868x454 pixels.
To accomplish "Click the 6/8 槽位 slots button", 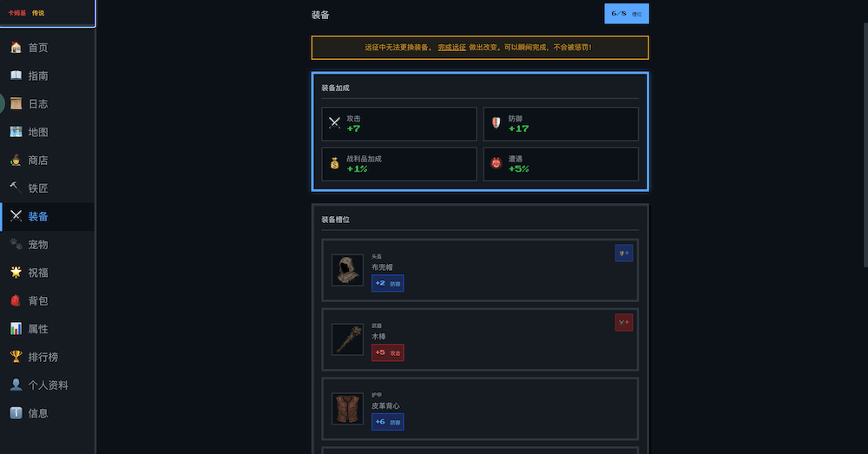I will pyautogui.click(x=627, y=14).
